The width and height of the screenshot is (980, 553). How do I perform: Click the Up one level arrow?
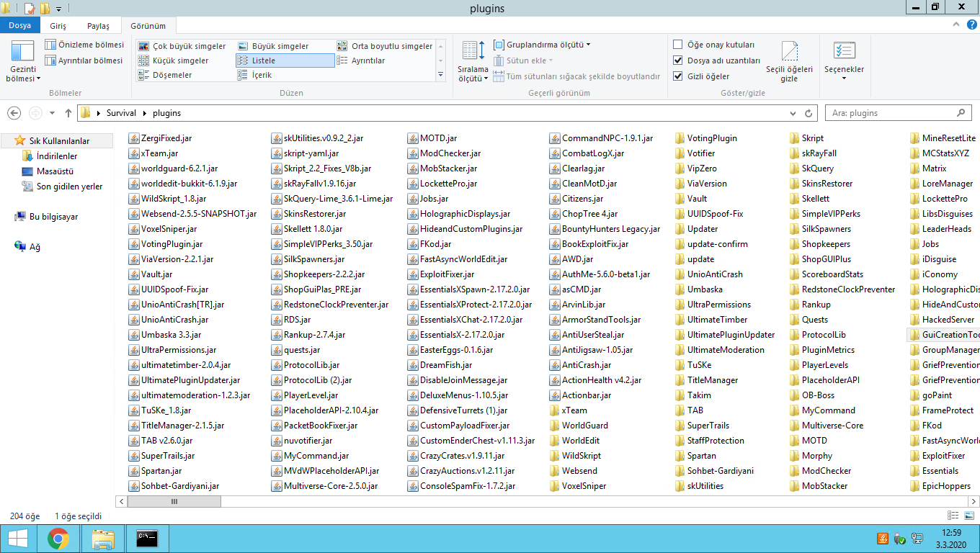coord(69,113)
